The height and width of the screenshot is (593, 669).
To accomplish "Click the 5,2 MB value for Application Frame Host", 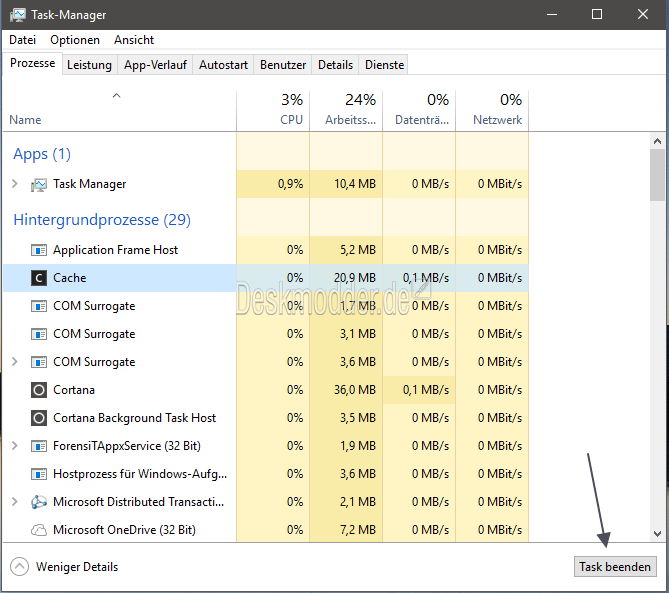I will pyautogui.click(x=358, y=250).
